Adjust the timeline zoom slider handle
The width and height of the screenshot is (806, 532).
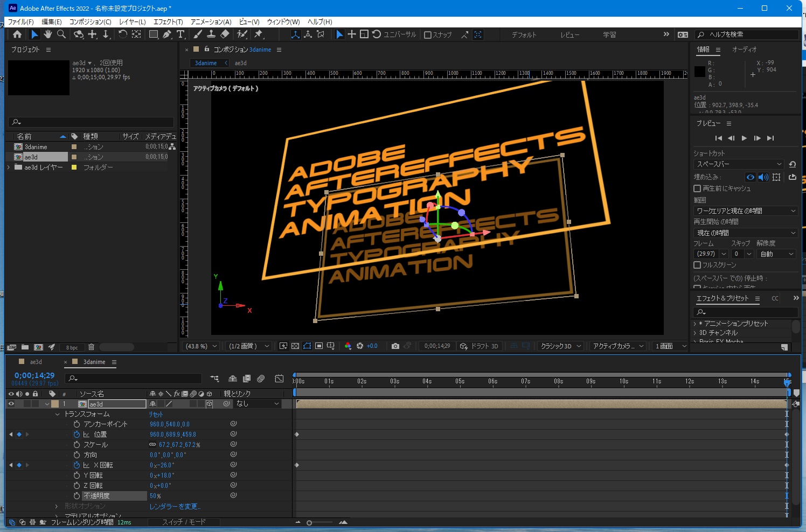tap(309, 523)
